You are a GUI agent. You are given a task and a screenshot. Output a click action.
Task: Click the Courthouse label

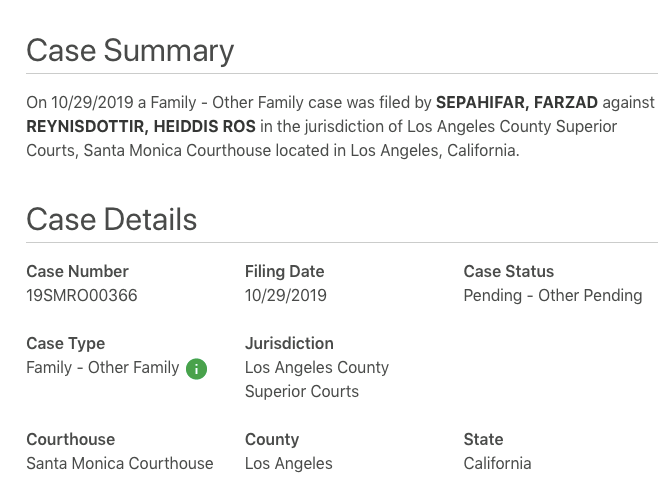71,439
